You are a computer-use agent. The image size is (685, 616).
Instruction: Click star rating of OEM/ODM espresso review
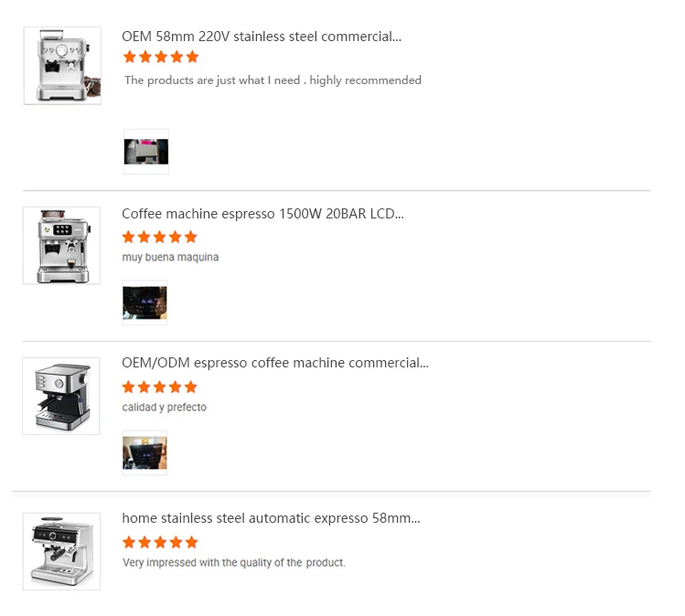click(160, 387)
